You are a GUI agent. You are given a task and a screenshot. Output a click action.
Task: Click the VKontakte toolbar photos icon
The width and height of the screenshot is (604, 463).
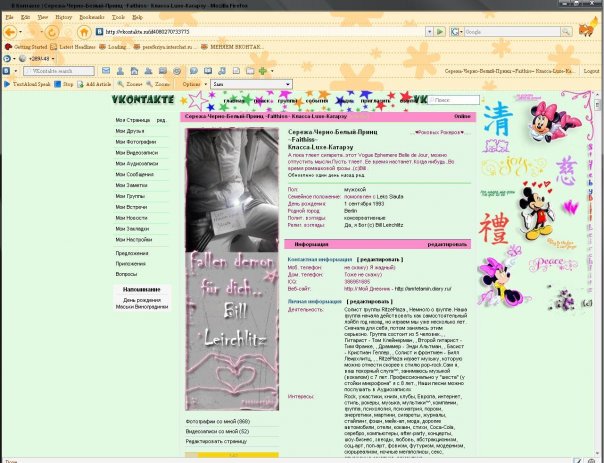163,70
